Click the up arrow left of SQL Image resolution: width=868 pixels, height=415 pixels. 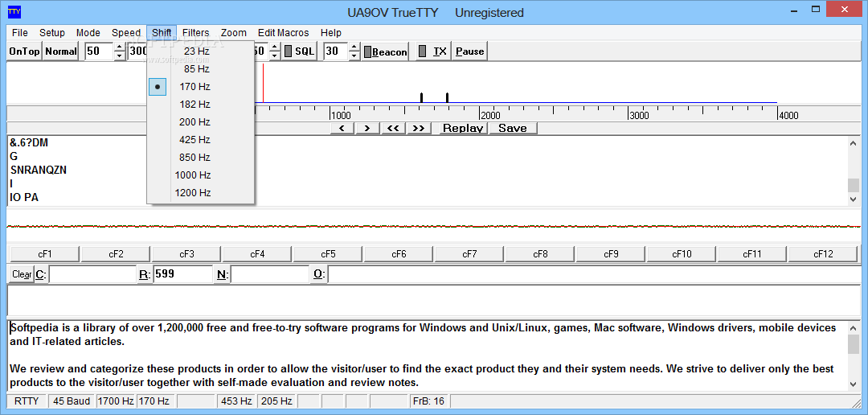click(275, 47)
